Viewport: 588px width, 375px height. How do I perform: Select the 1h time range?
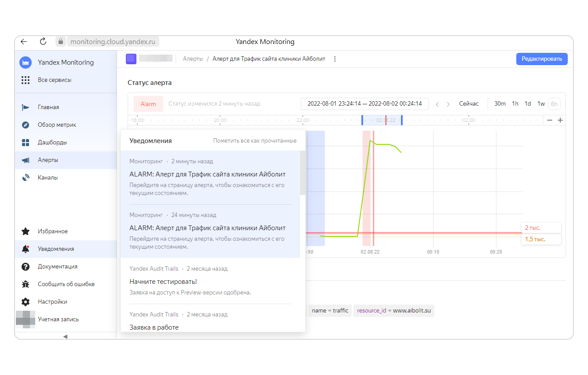coord(515,104)
